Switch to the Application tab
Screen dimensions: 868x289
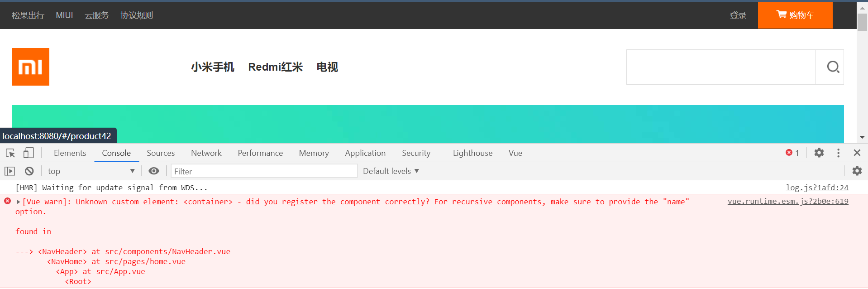(365, 153)
